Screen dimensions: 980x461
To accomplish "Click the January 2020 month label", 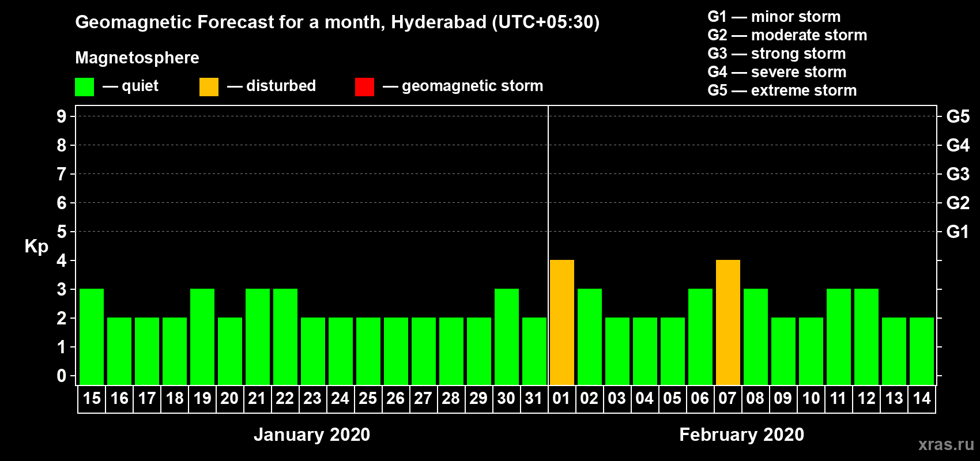I will pos(312,434).
